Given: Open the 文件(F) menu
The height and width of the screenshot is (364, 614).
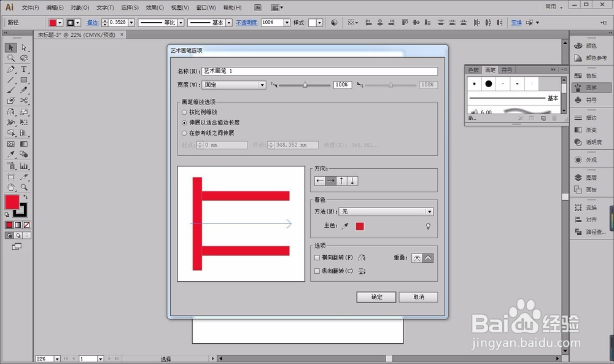Looking at the screenshot, I should (30, 7).
